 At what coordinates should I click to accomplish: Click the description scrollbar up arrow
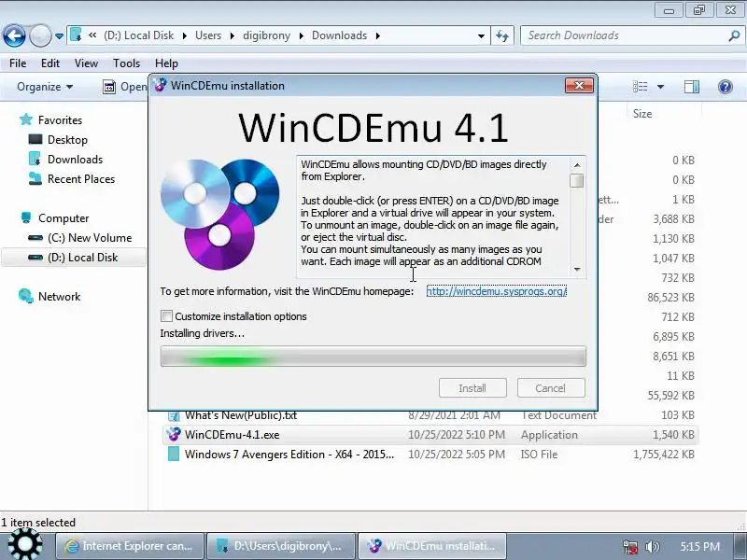coord(577,165)
